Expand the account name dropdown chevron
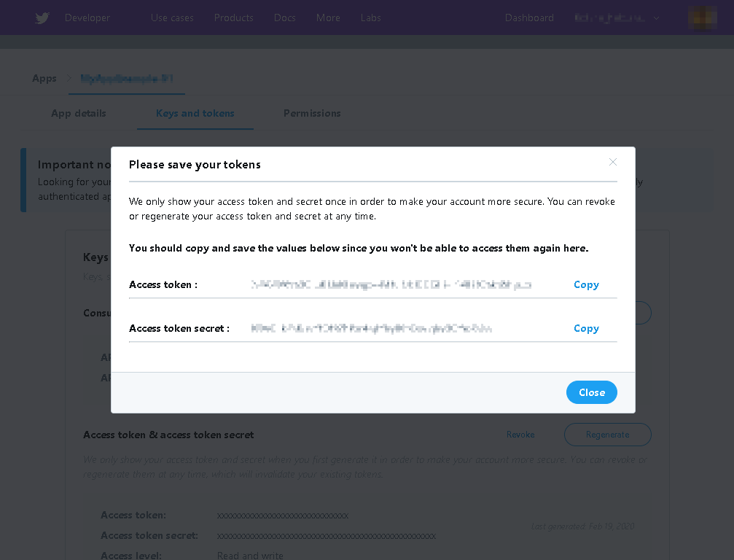 click(656, 18)
